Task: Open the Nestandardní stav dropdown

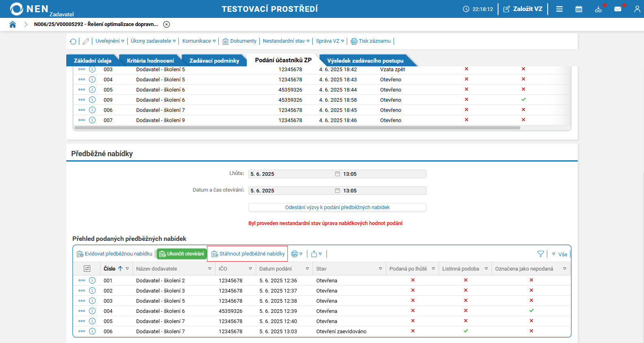Action: point(286,41)
